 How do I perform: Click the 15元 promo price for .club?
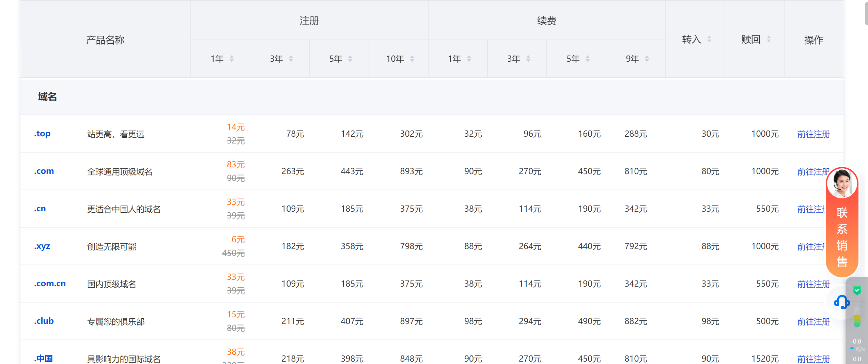pos(236,315)
